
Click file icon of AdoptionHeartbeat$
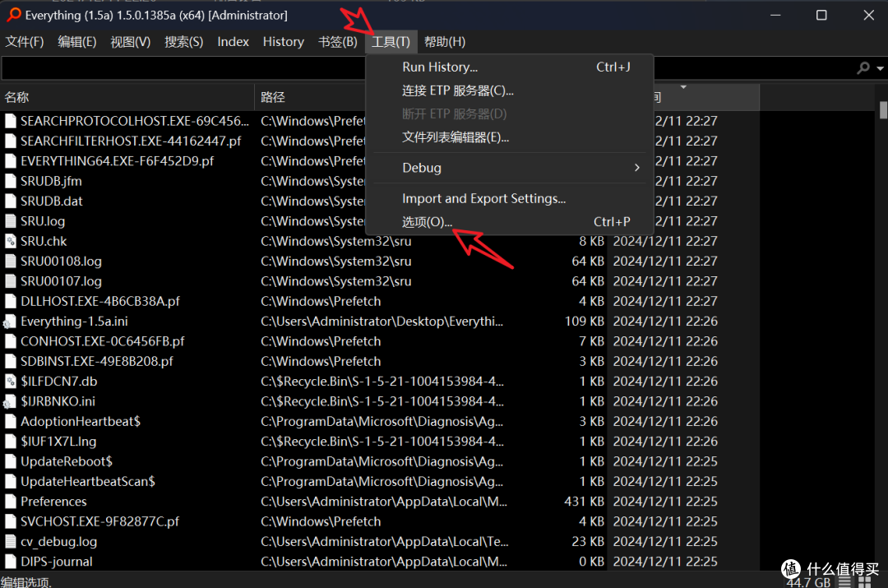point(10,421)
